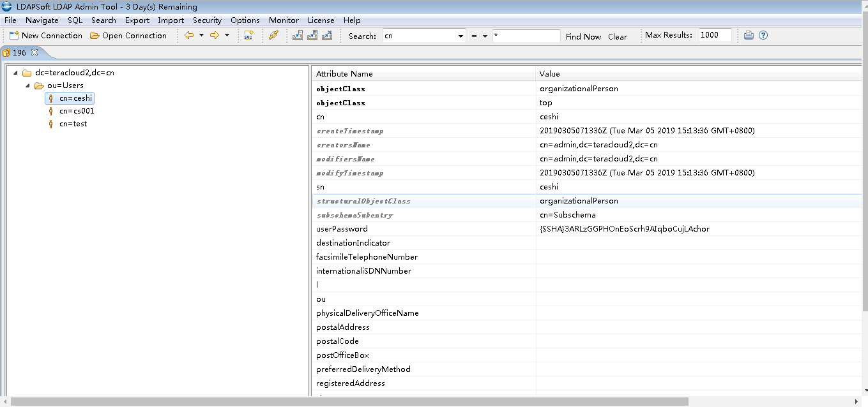Open the SQL menu
This screenshot has width=868, height=407.
75,20
